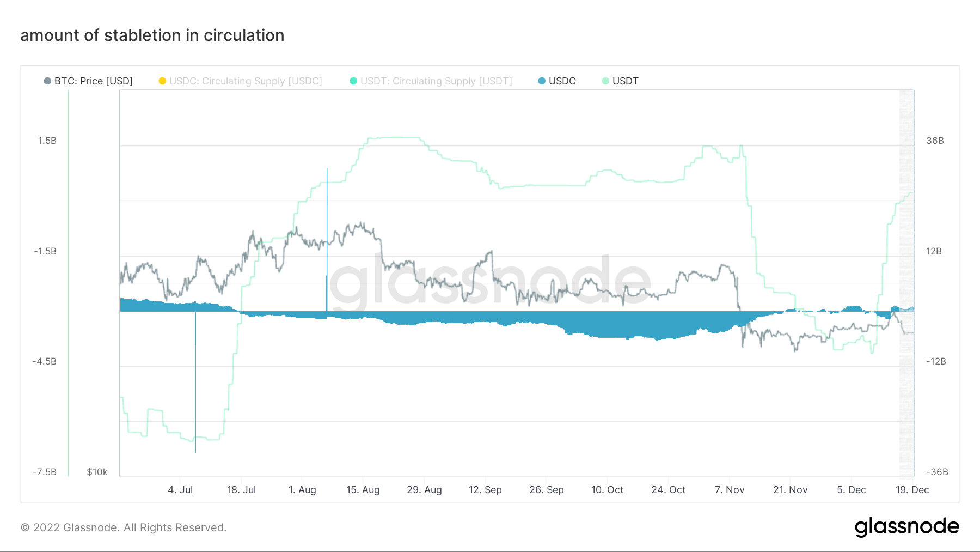Click the '-12B' right axis label
The width and height of the screenshot is (980, 552).
(936, 361)
